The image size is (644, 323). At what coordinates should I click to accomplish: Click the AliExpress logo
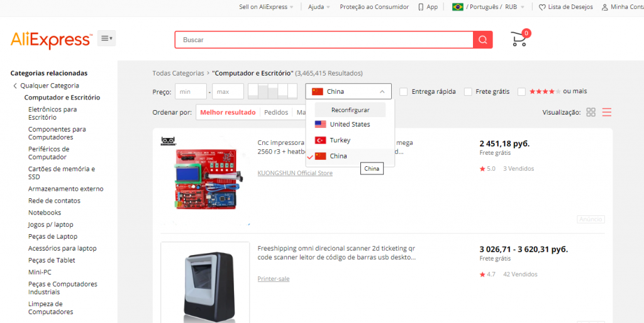tap(52, 40)
